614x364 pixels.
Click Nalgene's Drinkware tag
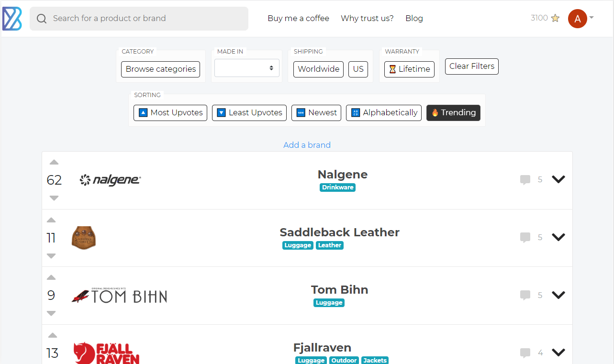point(338,188)
